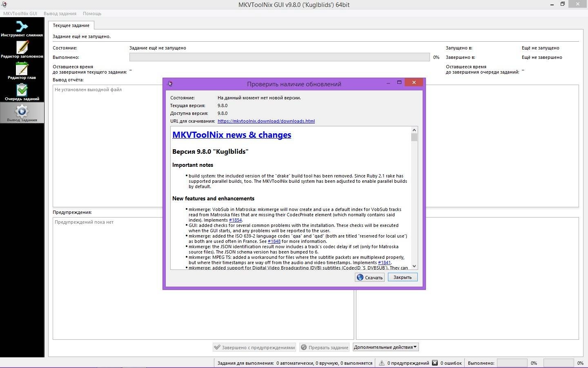Screen dimensions: 588x368
Task: Click the second status bar progress bar
Action: (x=559, y=363)
